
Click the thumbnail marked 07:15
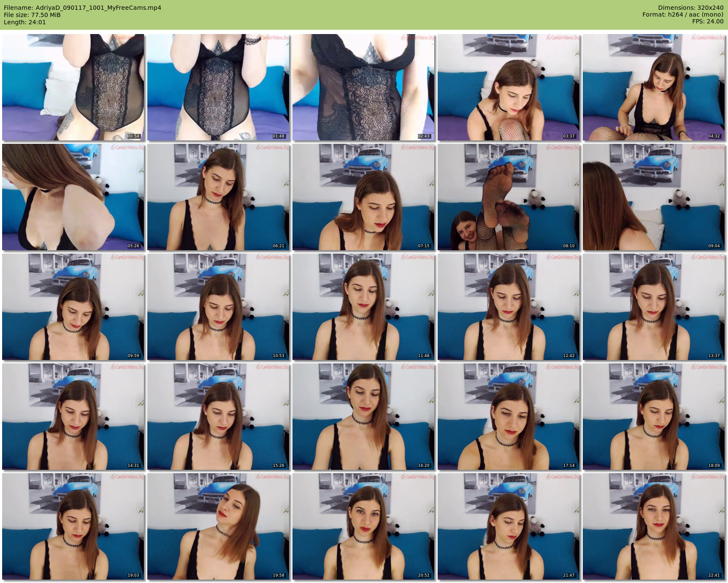364,197
